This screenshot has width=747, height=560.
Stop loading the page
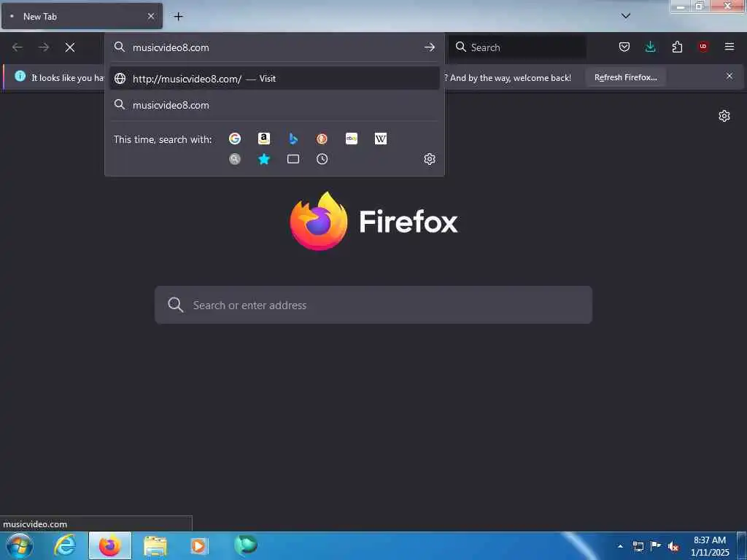[x=70, y=47]
